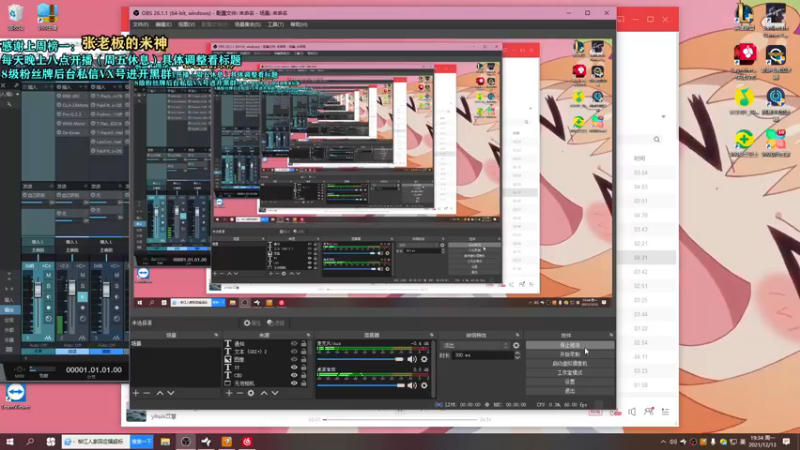Click microphone volume slider in mixer
This screenshot has width=800, height=450.
point(360,359)
